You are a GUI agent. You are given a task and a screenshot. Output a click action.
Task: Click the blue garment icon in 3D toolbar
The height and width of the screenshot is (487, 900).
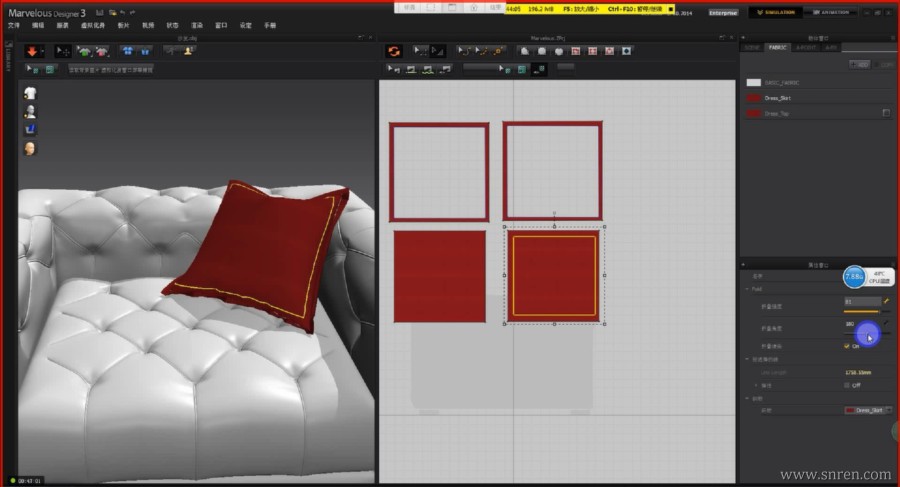(x=129, y=51)
